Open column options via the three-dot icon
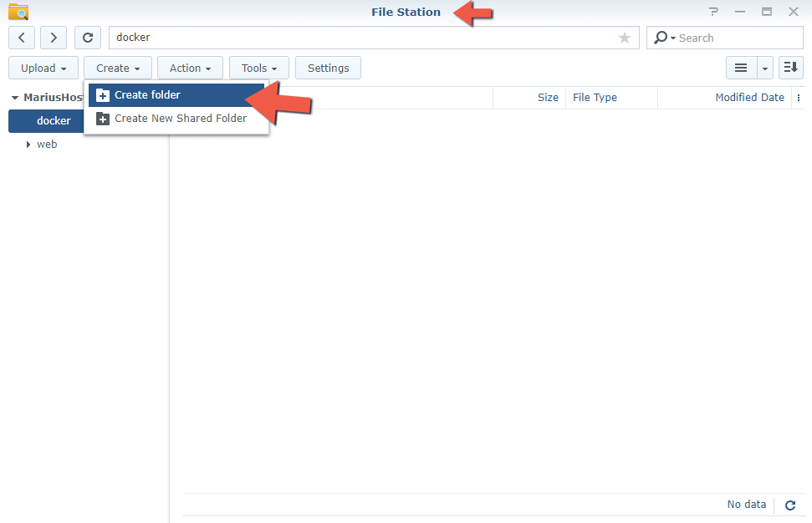 click(799, 98)
